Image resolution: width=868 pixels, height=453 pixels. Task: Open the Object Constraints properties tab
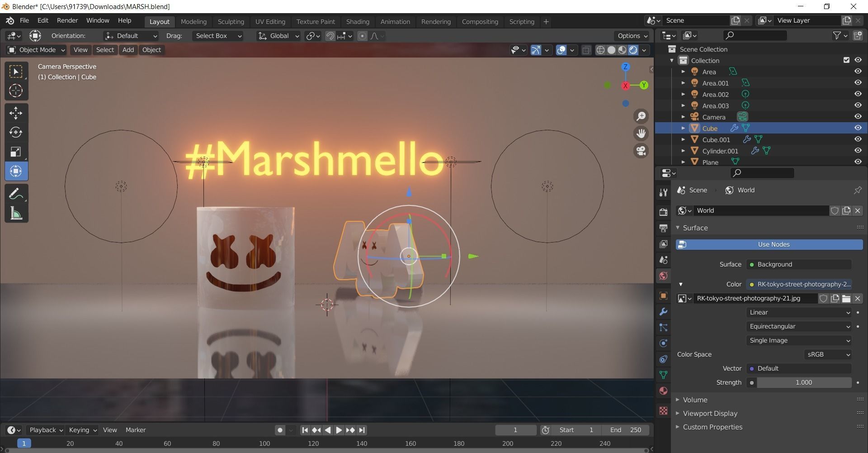[x=663, y=359]
